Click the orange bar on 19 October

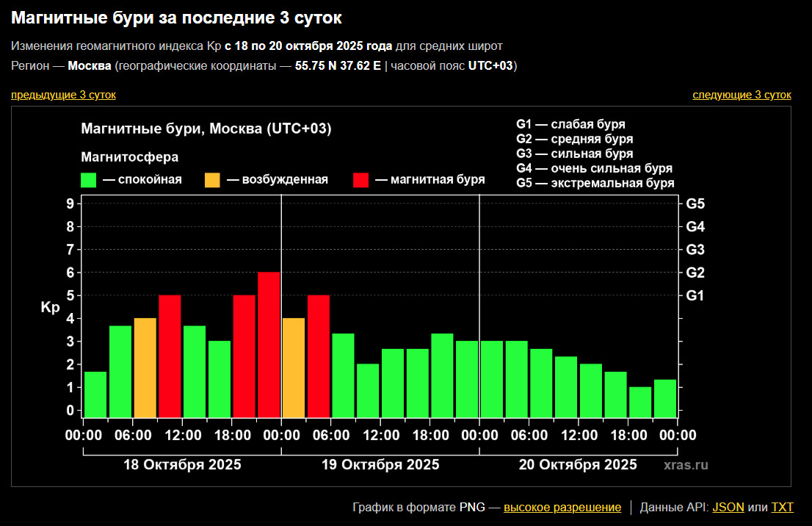coord(294,367)
